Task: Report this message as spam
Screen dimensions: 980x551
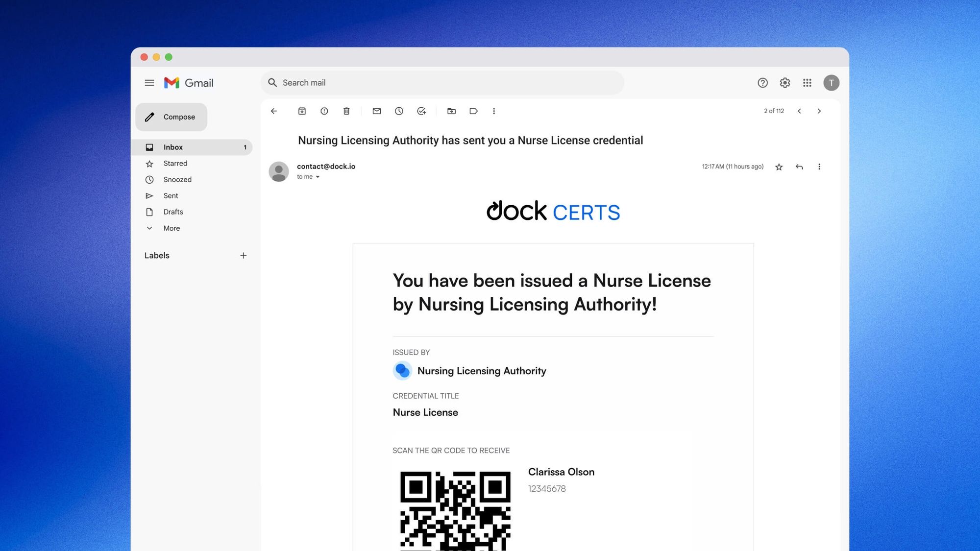Action: (x=324, y=111)
